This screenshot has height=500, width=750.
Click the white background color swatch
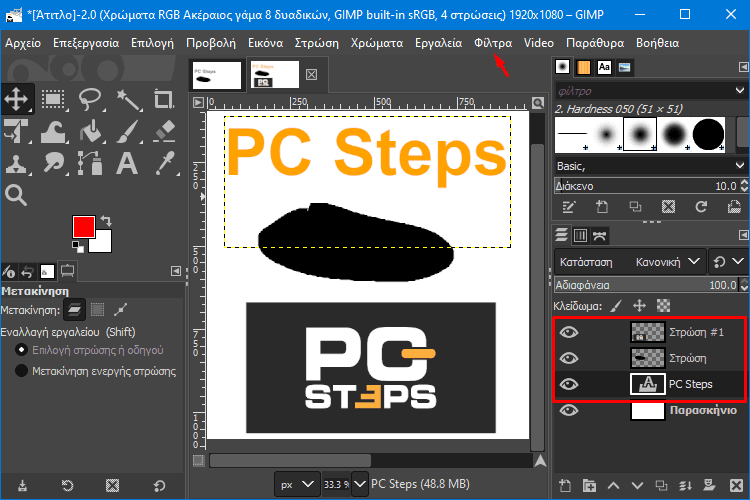[x=102, y=244]
